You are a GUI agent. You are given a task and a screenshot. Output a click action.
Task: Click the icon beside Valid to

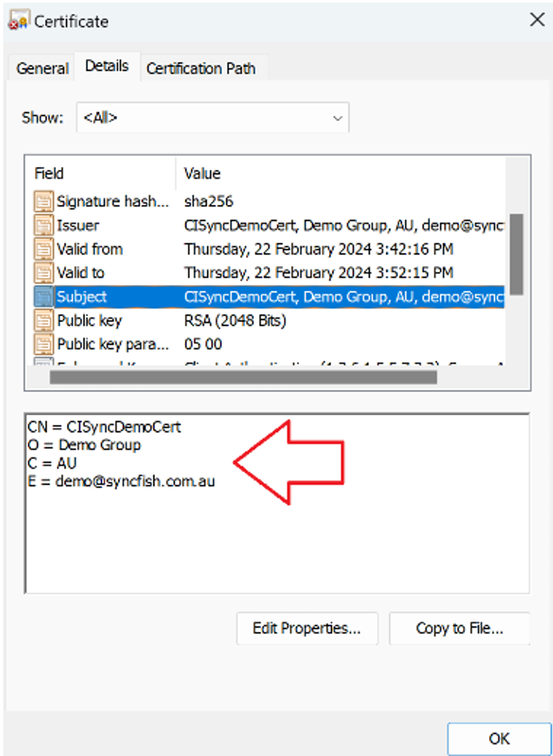click(x=43, y=273)
